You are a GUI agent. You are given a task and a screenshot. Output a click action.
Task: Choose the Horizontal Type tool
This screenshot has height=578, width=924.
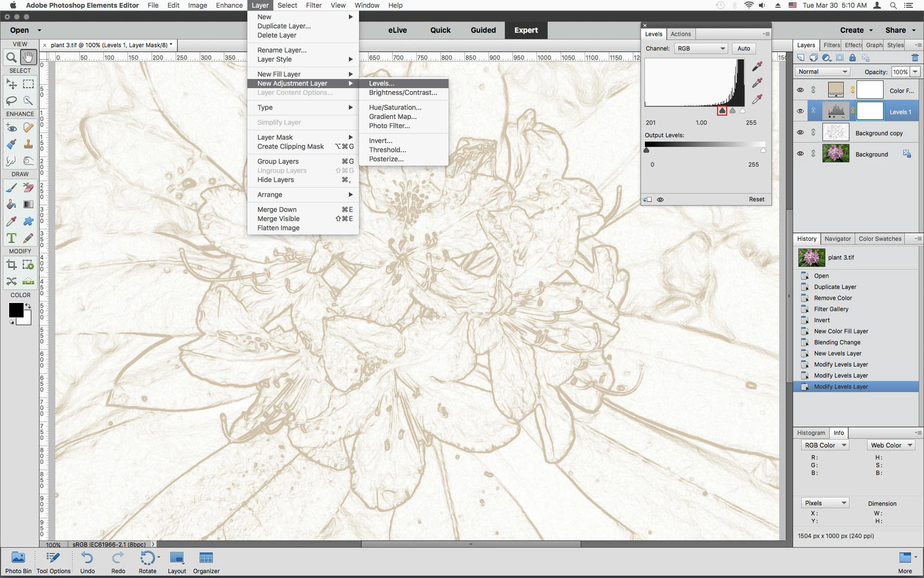(12, 238)
